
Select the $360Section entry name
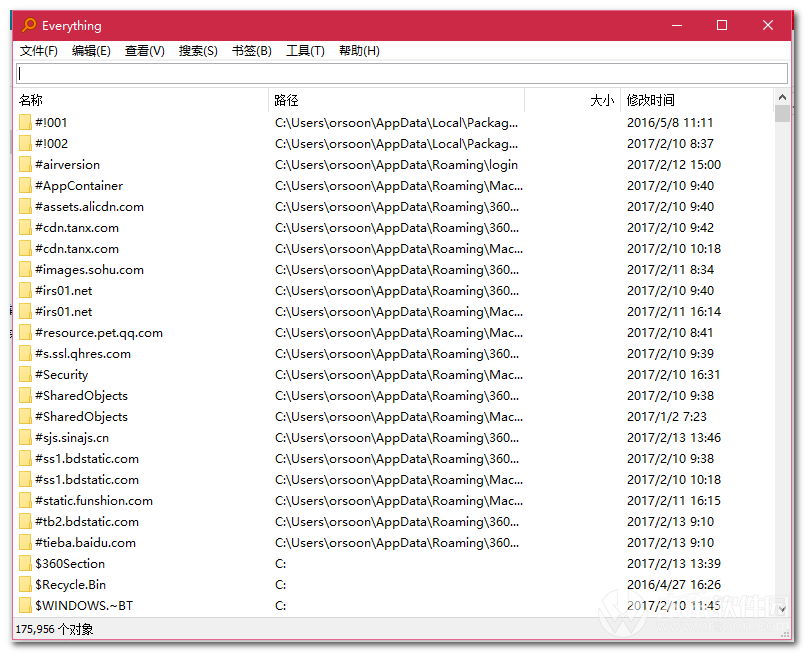tap(70, 564)
